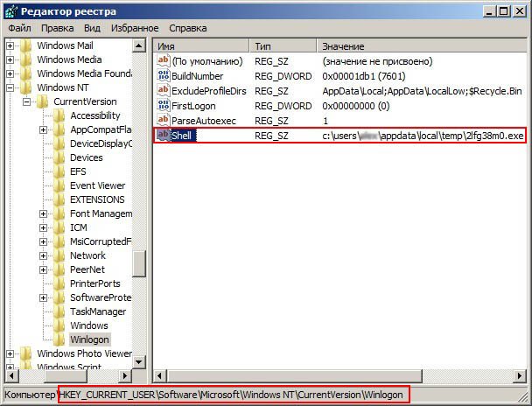Viewport: 532px width, 406px height.
Task: Click the Имя column header
Action: coord(201,45)
